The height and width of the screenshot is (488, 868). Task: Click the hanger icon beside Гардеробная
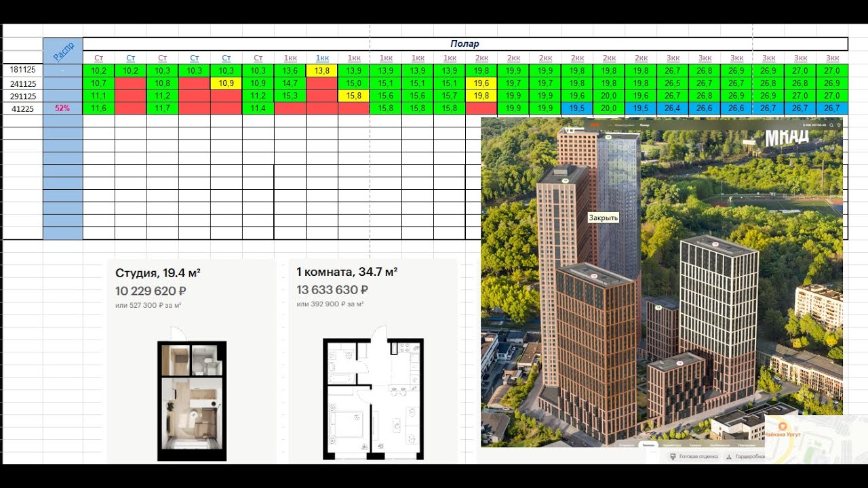729,457
